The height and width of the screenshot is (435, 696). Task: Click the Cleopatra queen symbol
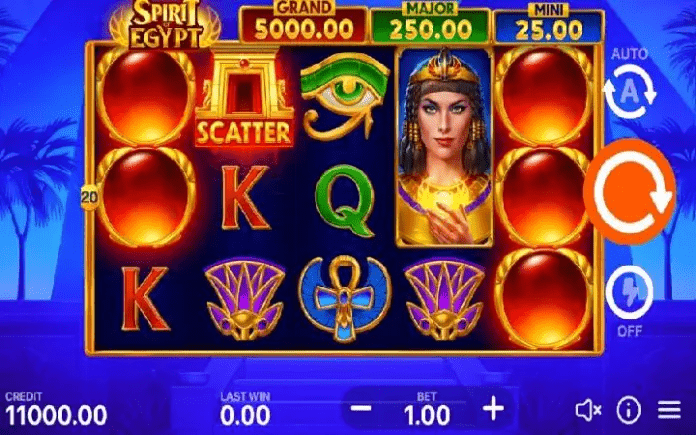(x=444, y=147)
